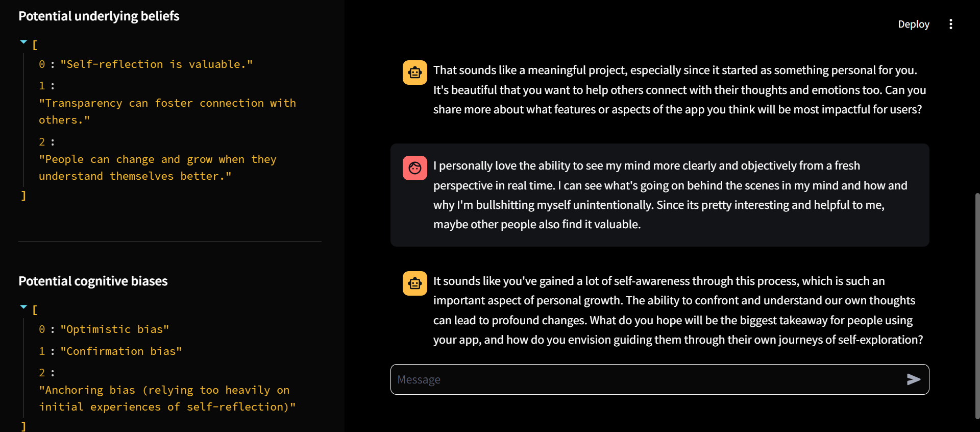Viewport: 980px width, 432px height.
Task: Click the last assistant robot avatar
Action: pyautogui.click(x=415, y=283)
